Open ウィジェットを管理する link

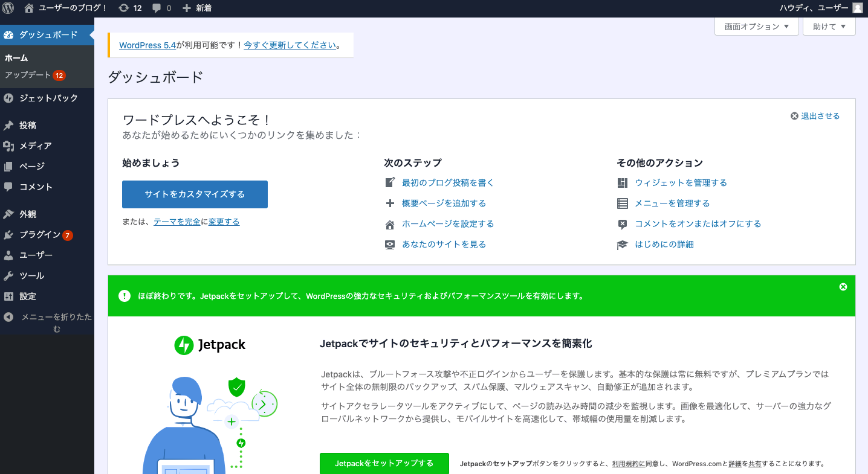(x=681, y=183)
